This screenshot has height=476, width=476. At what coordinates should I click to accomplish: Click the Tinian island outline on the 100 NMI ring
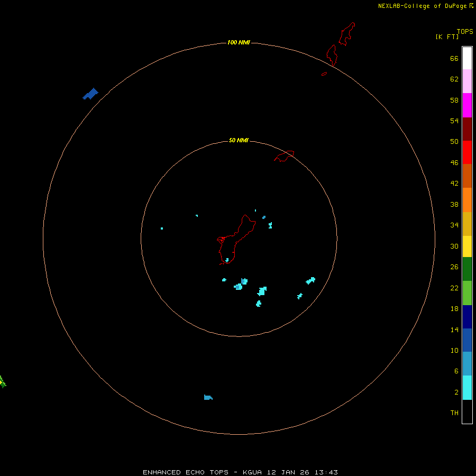pos(332,55)
